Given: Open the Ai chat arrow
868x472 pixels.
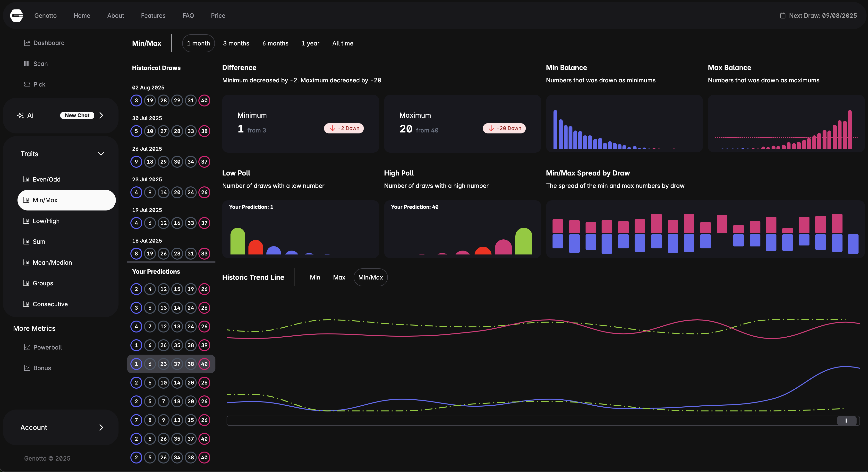Looking at the screenshot, I should (x=101, y=115).
